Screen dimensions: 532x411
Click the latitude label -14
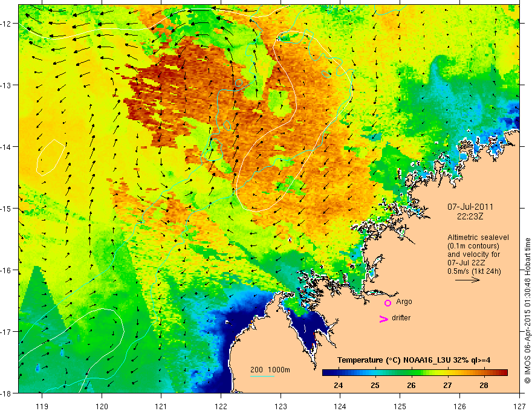pyautogui.click(x=7, y=147)
